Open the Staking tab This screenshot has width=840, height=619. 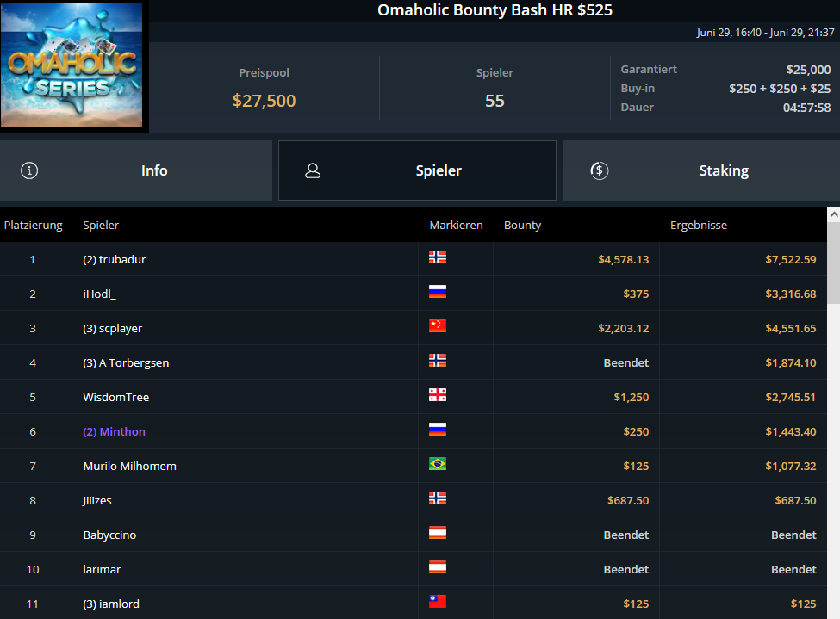(x=702, y=170)
